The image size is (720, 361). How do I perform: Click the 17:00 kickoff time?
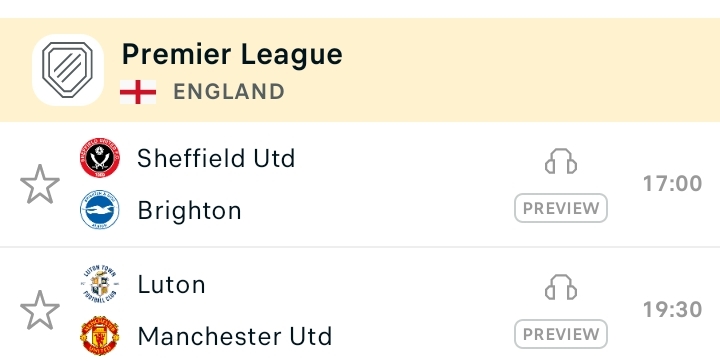[672, 184]
